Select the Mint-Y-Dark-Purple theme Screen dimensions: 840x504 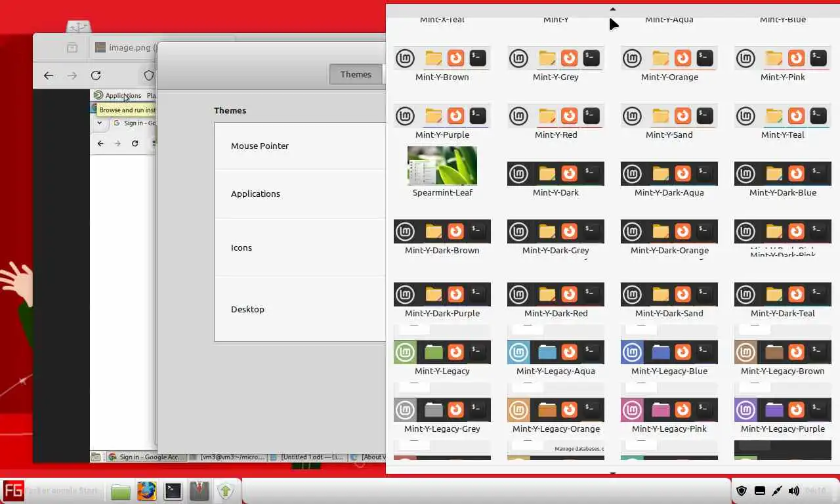pyautogui.click(x=442, y=295)
